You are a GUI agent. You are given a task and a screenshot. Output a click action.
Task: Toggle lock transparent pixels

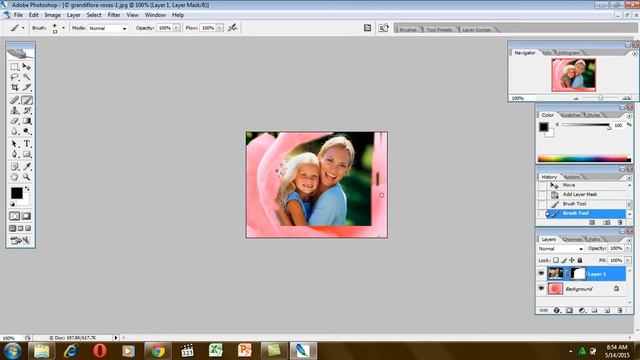pos(556,260)
